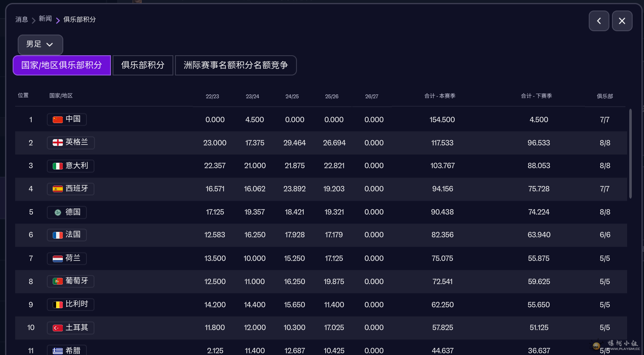Open the 德国 nation badge entry
Screen dimensions: 644x355
tap(67, 212)
